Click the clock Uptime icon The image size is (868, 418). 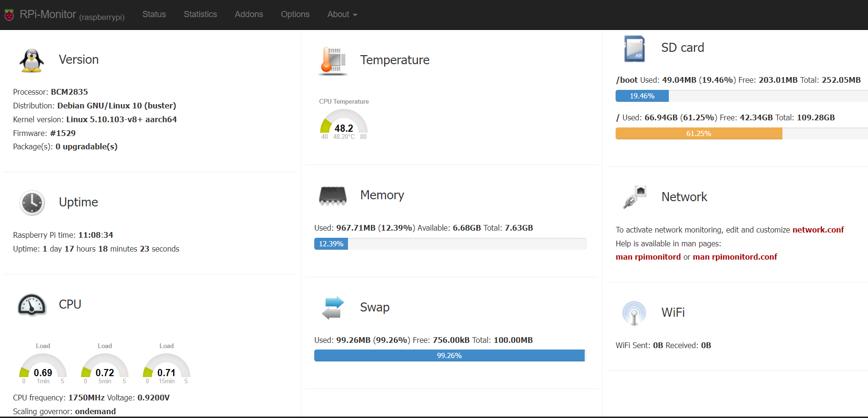pos(32,203)
